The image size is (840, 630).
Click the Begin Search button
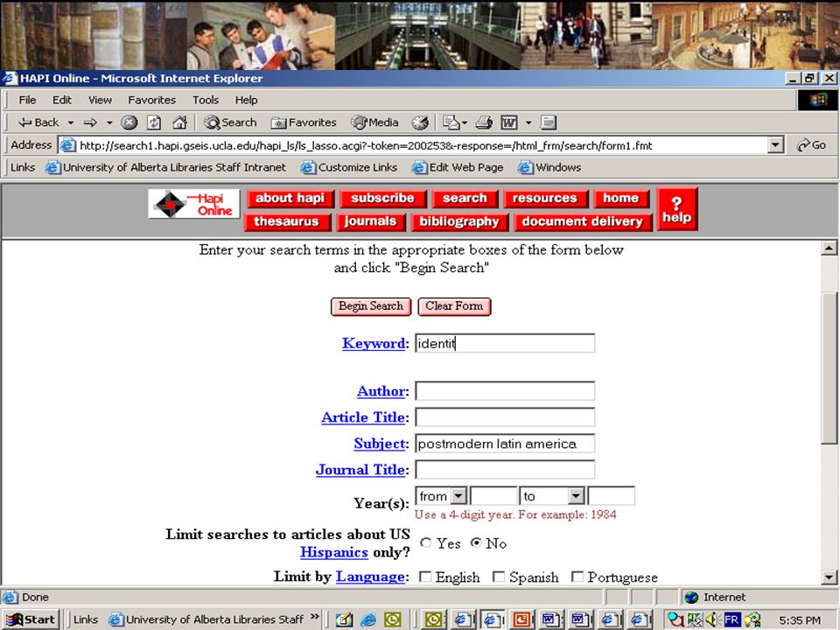(371, 306)
